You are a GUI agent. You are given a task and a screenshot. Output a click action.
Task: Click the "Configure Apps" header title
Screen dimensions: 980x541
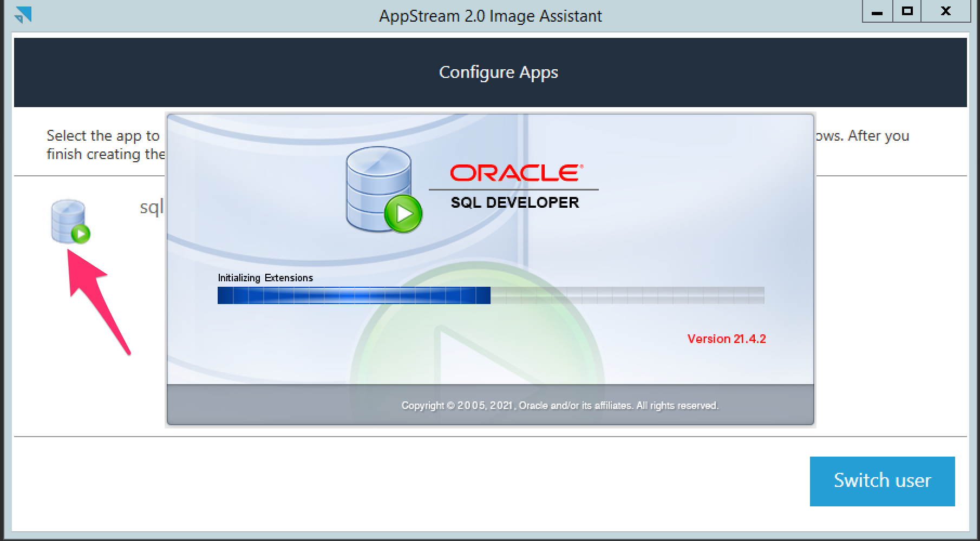pyautogui.click(x=498, y=72)
